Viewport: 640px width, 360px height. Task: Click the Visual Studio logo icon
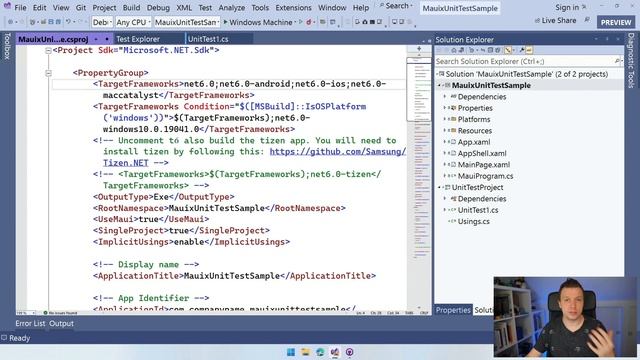pyautogui.click(x=7, y=7)
